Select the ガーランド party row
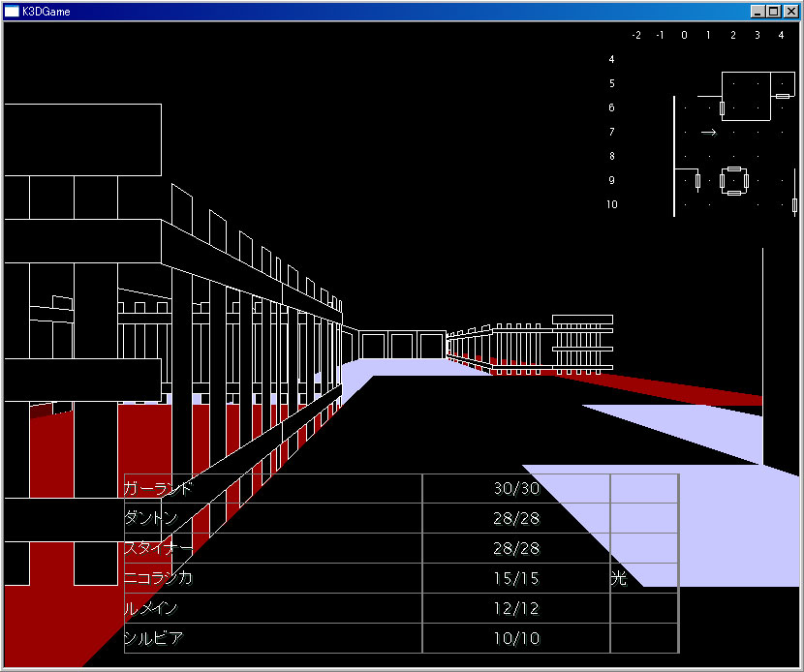The height and width of the screenshot is (672, 804). tap(401, 488)
